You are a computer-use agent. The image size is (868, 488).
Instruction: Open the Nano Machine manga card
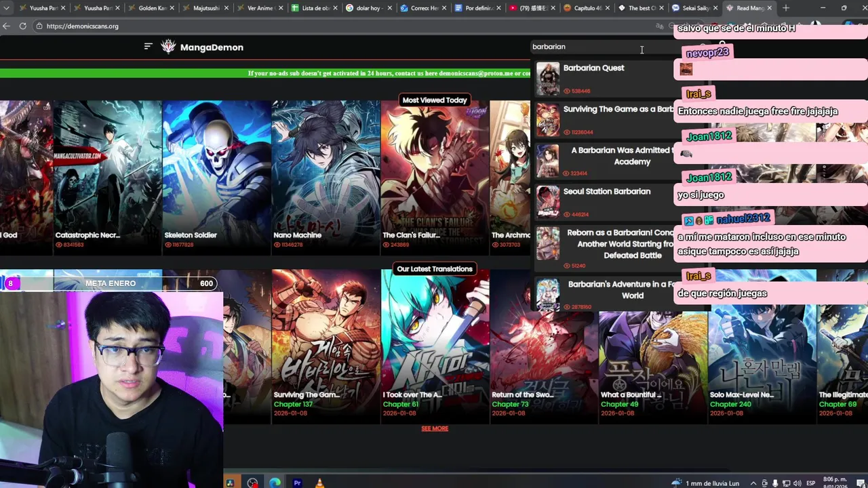326,178
